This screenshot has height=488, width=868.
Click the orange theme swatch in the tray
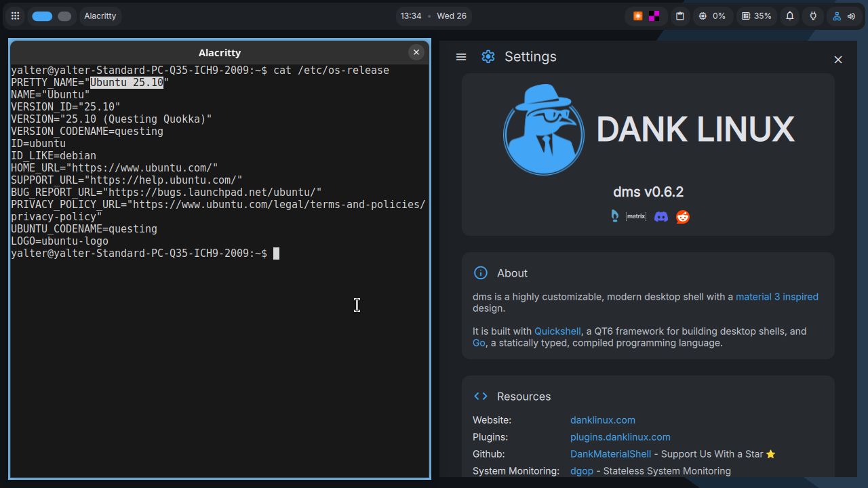(x=637, y=16)
